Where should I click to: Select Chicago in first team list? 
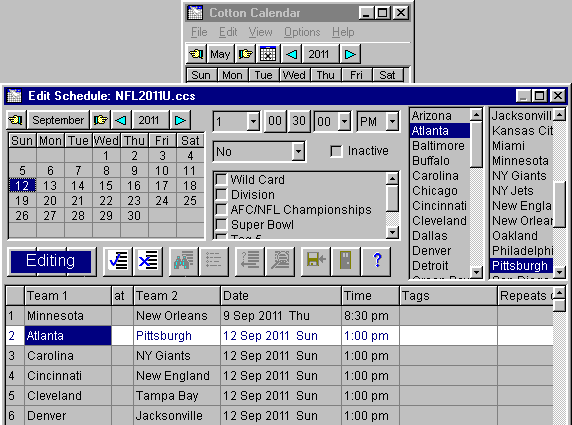point(439,191)
